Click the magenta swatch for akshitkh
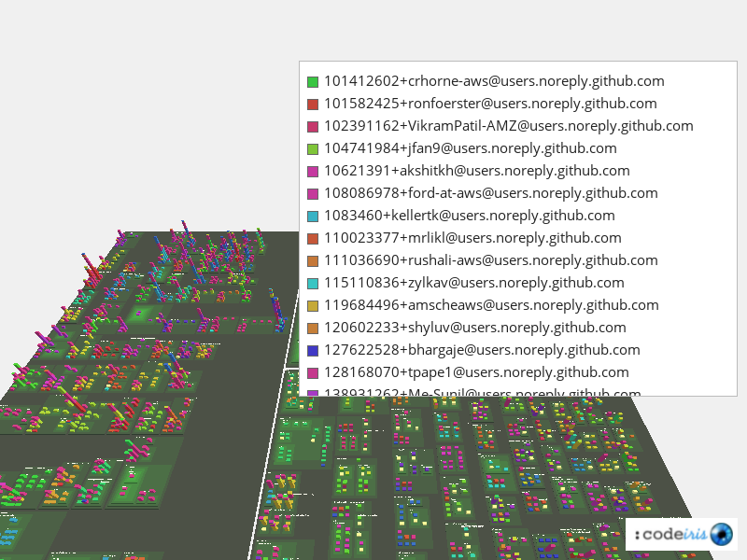Image resolution: width=747 pixels, height=560 pixels. [313, 172]
